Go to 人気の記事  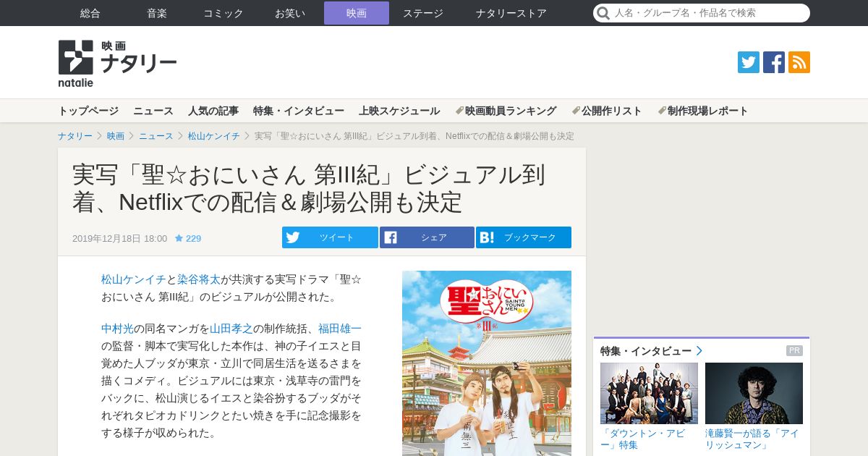coord(213,111)
